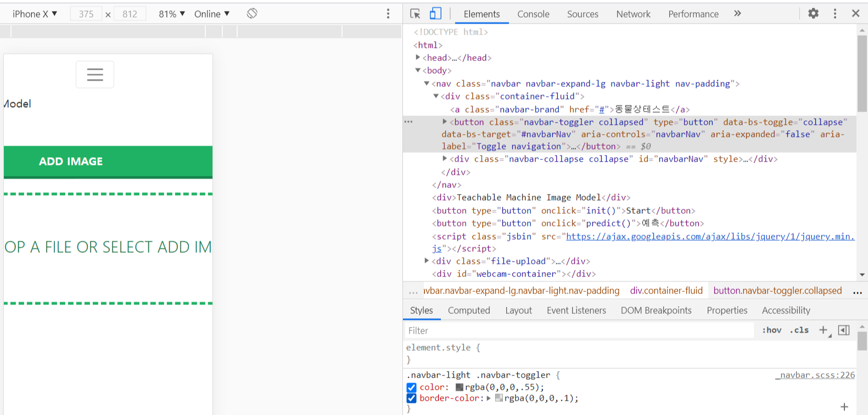Screen dimensions: 868x415
Task: Open the Layout pane tab
Action: tap(518, 311)
